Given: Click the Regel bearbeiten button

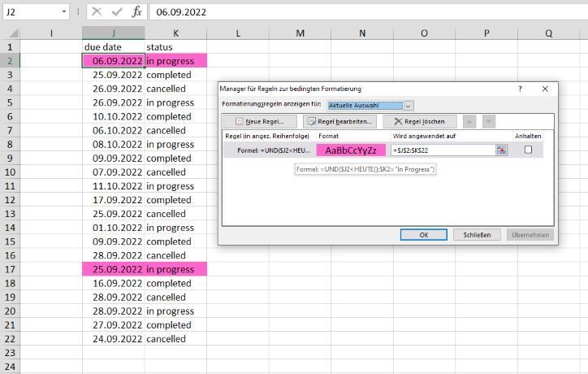Looking at the screenshot, I should 339,122.
